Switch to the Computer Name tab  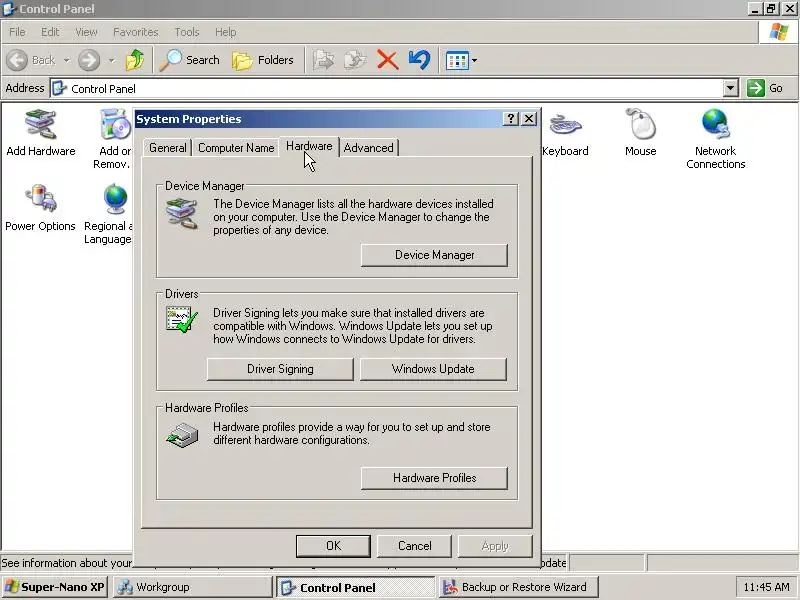[x=236, y=148]
